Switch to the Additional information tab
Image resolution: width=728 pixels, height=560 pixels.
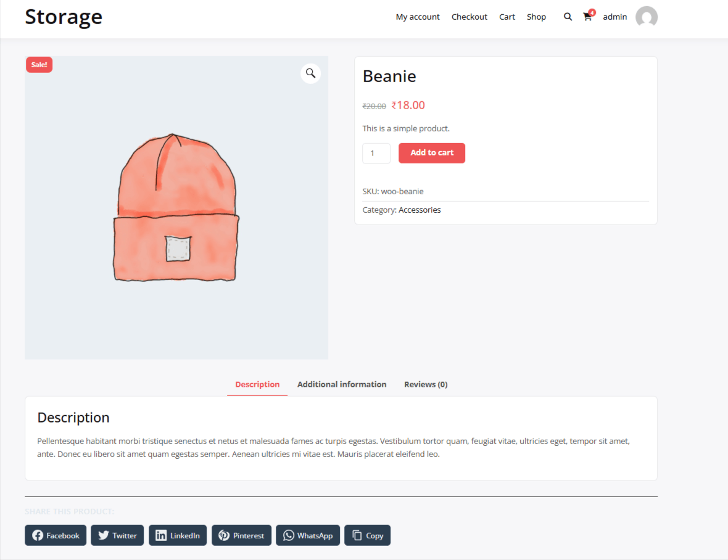[x=342, y=384]
